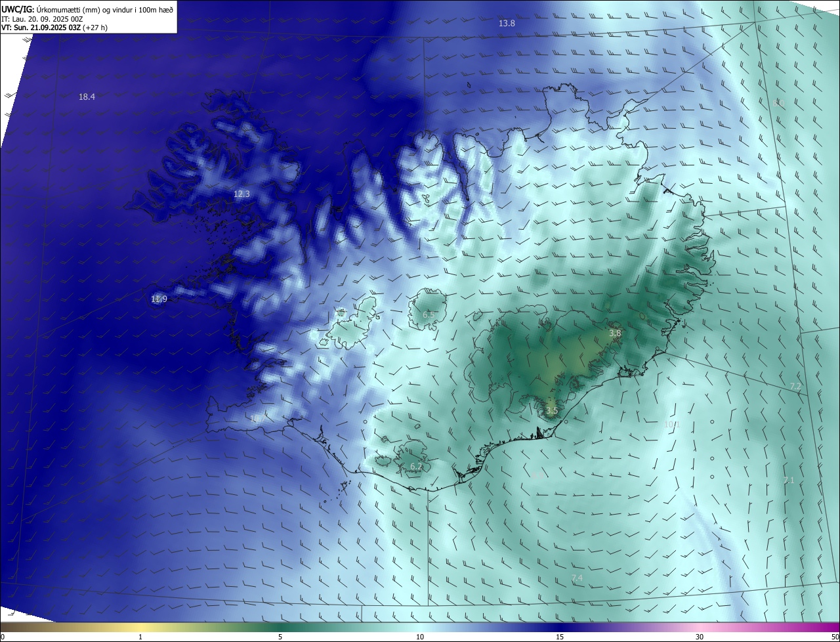This screenshot has height=642, width=840.
Task: Click the 10.1 value label on the map
Action: pyautogui.click(x=672, y=425)
